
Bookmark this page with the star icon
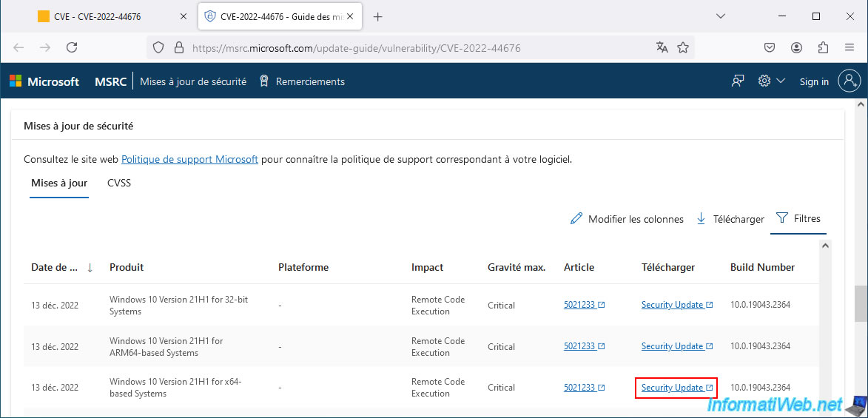pos(683,47)
